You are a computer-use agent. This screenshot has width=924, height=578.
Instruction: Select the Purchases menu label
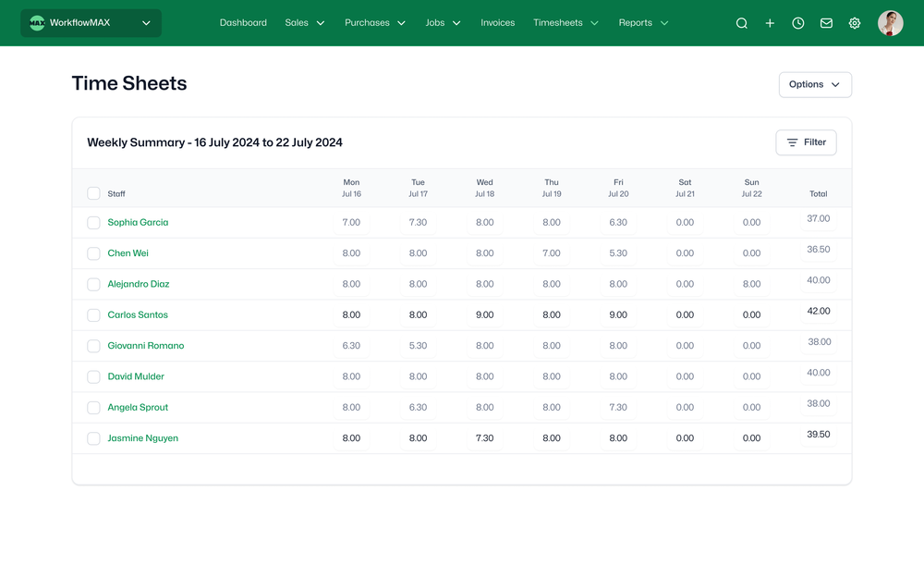(367, 23)
